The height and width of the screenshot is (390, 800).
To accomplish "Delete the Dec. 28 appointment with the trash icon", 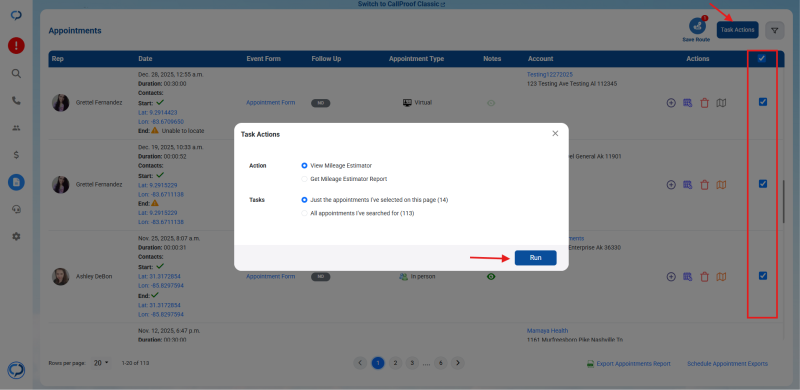I will [x=705, y=103].
